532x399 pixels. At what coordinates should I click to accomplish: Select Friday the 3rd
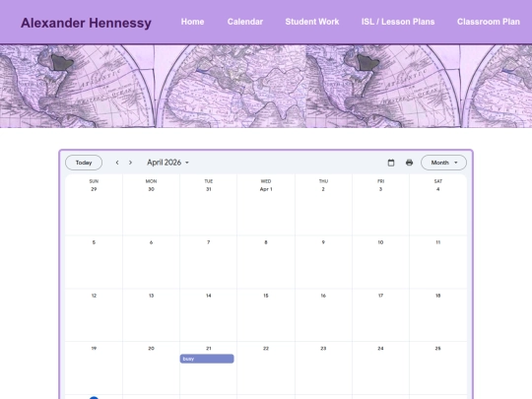(380, 189)
